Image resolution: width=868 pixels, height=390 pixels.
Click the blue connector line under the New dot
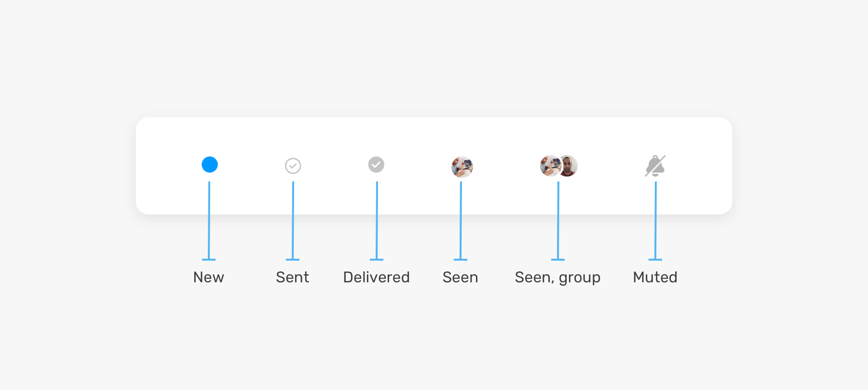[x=209, y=222]
